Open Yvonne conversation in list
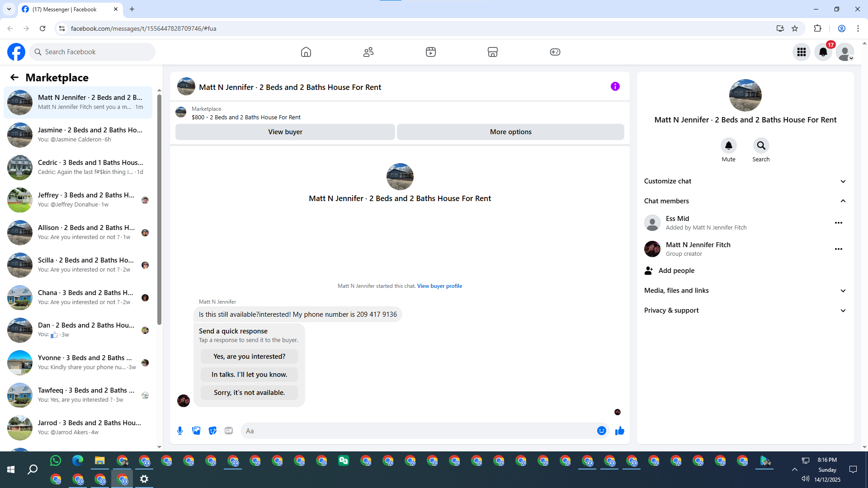 coord(78,363)
